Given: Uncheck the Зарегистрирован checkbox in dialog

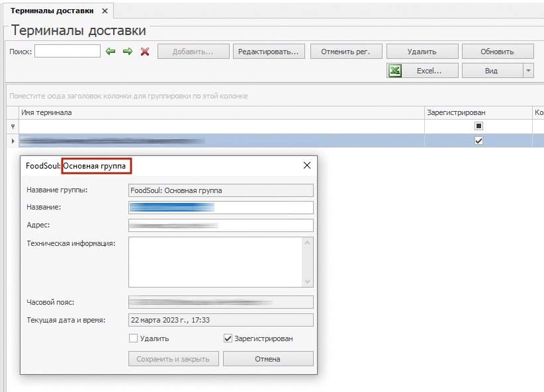Looking at the screenshot, I should tap(228, 338).
